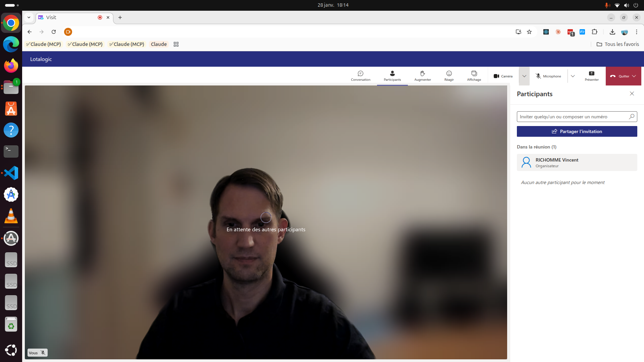
Task: Click the Lotalogic header title
Action: 41,59
